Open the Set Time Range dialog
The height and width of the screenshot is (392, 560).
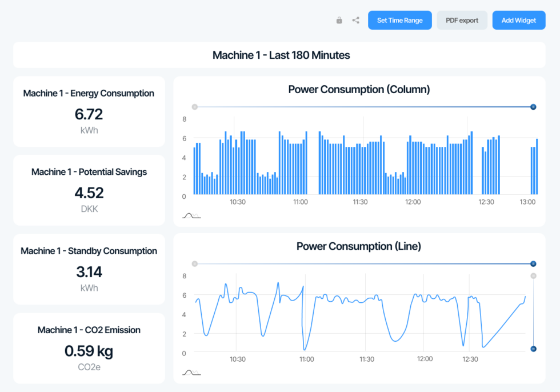point(399,20)
